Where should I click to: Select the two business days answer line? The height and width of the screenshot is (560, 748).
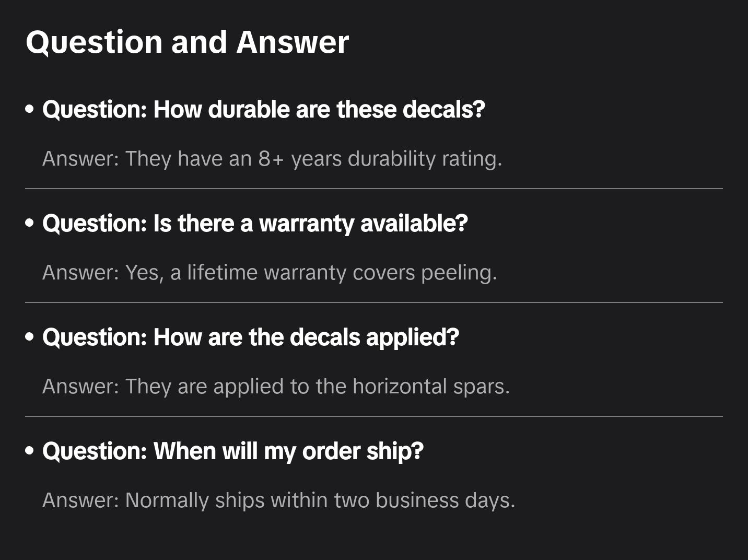coord(278,500)
